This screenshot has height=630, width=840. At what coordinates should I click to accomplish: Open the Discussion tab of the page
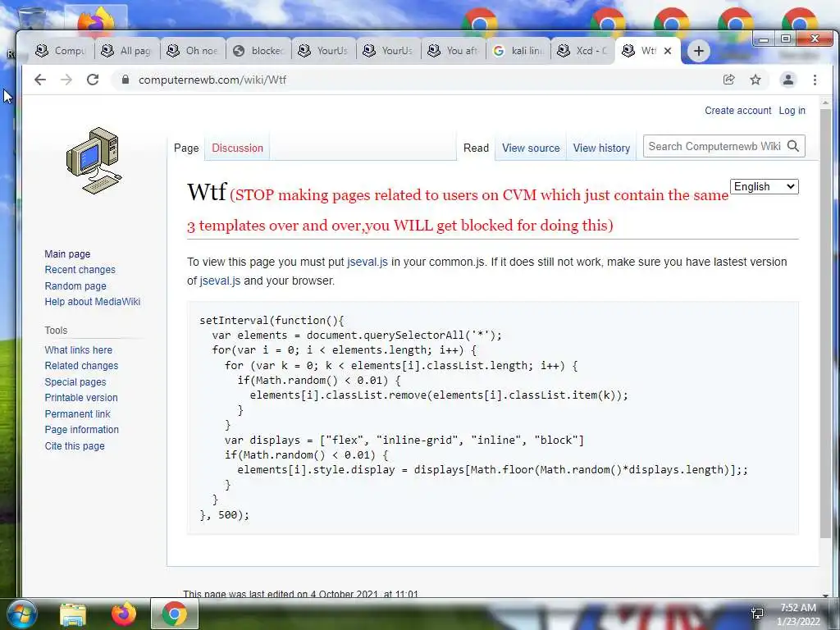[237, 148]
